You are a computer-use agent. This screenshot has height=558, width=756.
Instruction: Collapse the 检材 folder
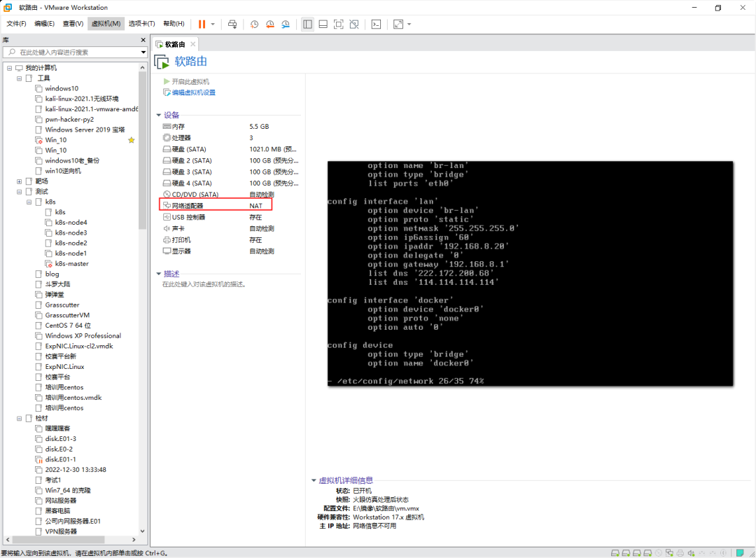pyautogui.click(x=20, y=418)
